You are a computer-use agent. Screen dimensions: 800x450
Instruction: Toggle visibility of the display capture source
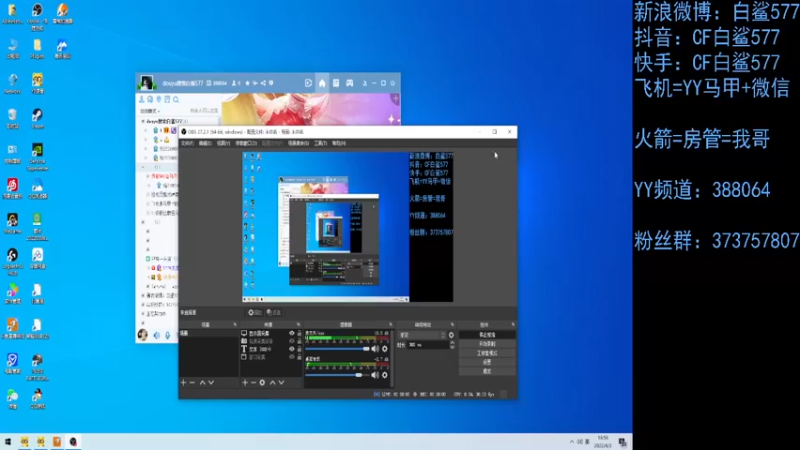[x=292, y=333]
